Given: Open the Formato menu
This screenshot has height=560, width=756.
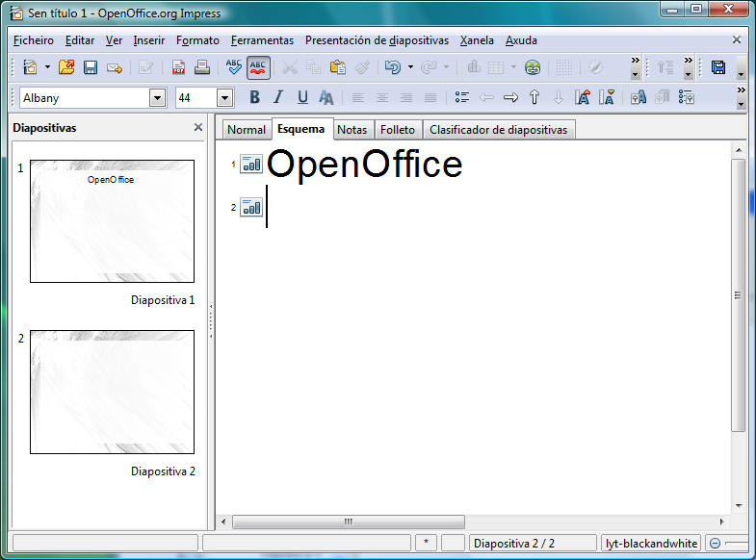Looking at the screenshot, I should (197, 40).
